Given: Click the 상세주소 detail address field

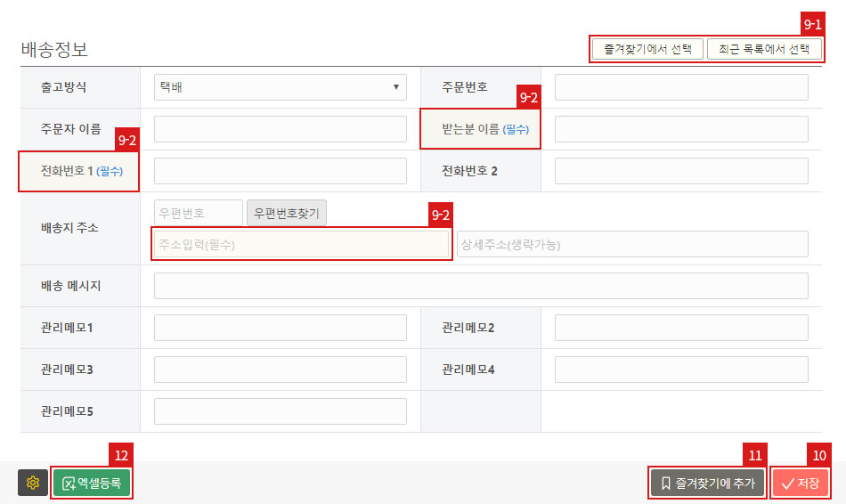Looking at the screenshot, I should [632, 244].
